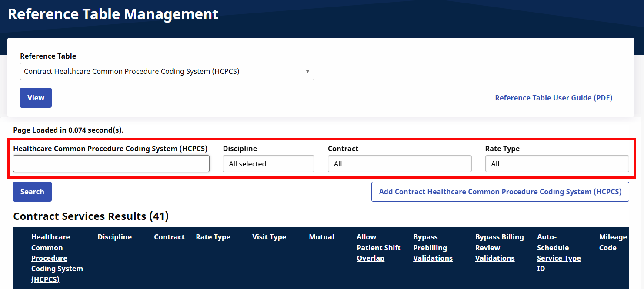This screenshot has width=644, height=289.
Task: Sort by the Mileage Code column
Action: [x=613, y=242]
